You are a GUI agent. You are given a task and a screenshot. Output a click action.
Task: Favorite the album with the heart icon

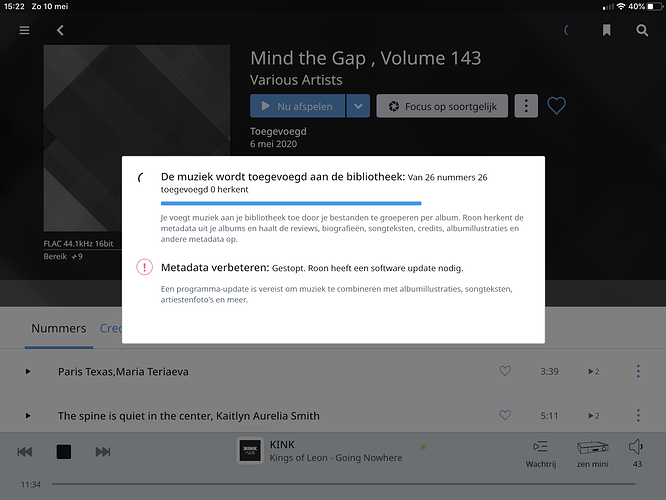(556, 106)
